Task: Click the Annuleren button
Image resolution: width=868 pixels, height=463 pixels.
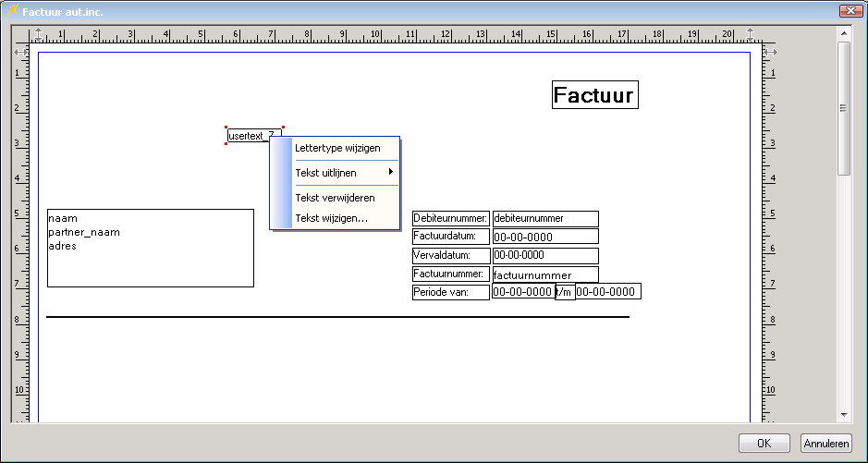Action: [825, 444]
